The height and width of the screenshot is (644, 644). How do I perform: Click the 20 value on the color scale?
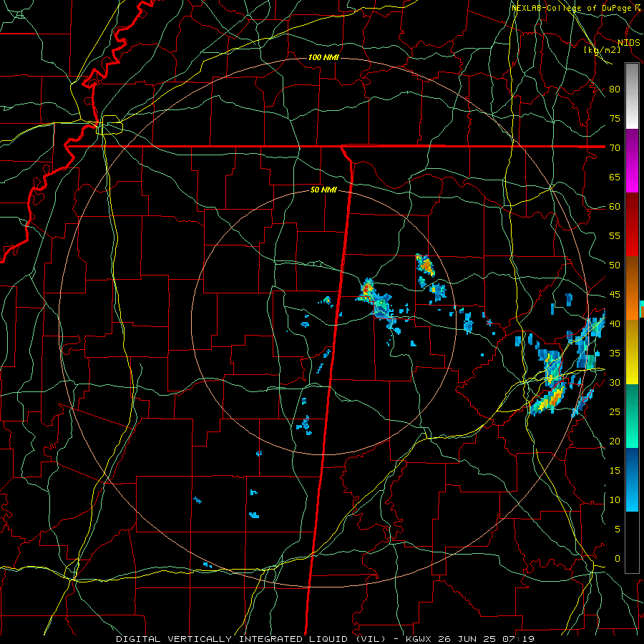pyautogui.click(x=615, y=441)
